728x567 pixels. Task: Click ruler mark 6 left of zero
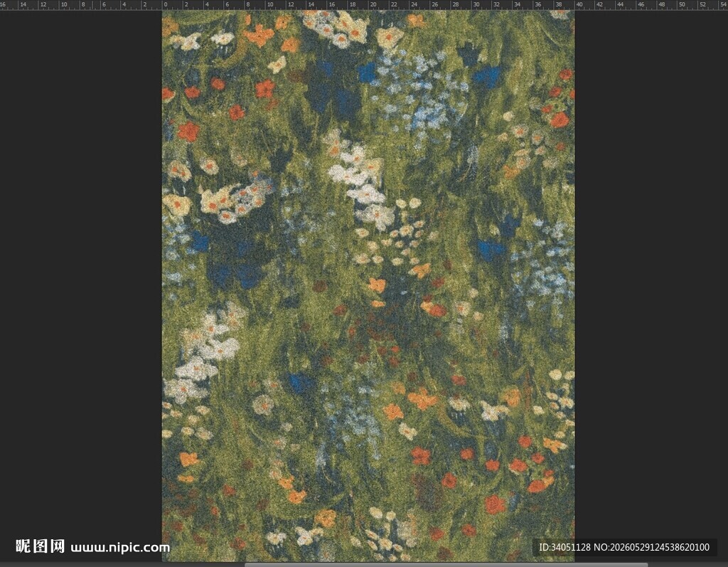tap(104, 4)
